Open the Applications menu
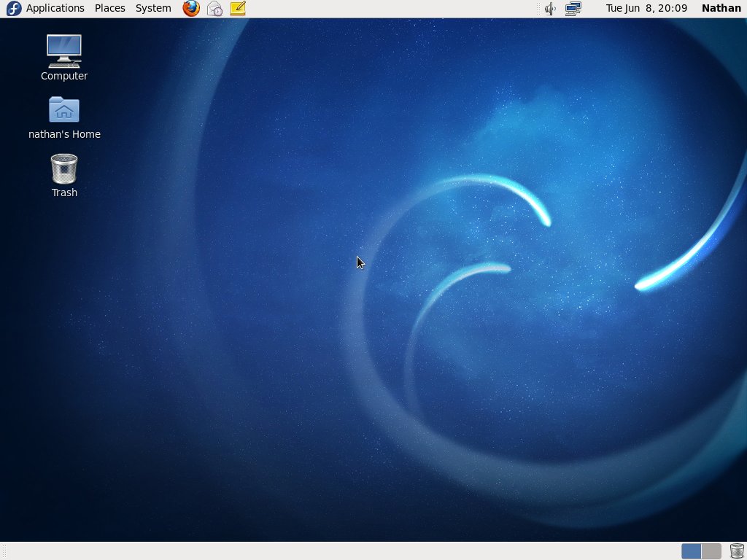 [55, 9]
